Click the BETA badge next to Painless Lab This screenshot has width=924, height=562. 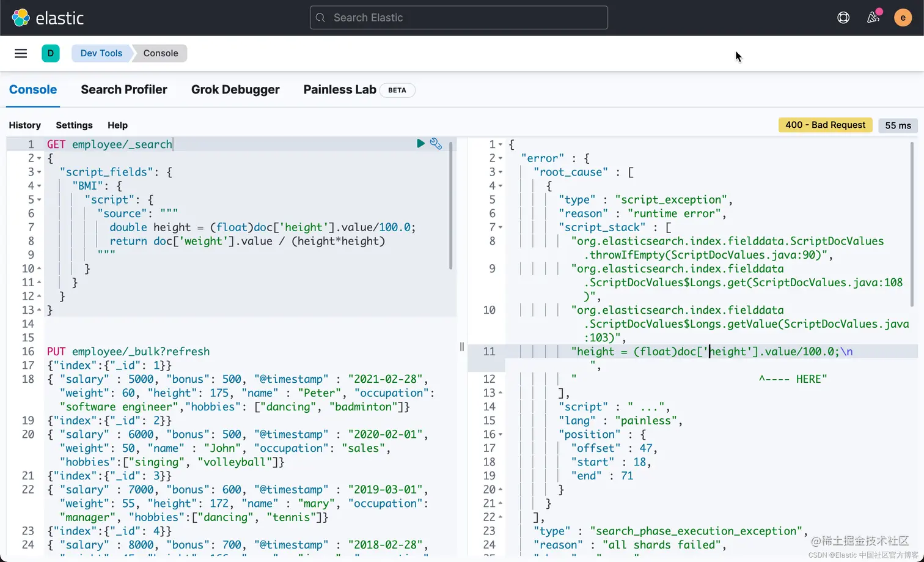click(397, 90)
